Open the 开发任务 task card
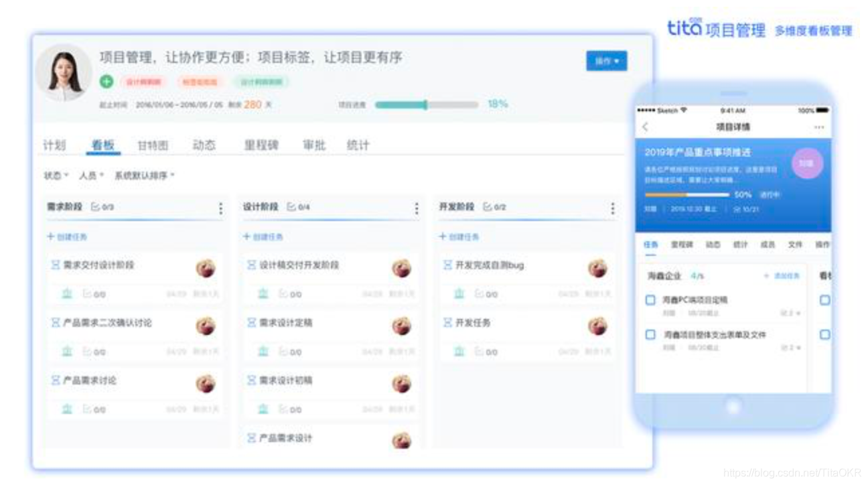This screenshot has width=868, height=485. click(527, 336)
